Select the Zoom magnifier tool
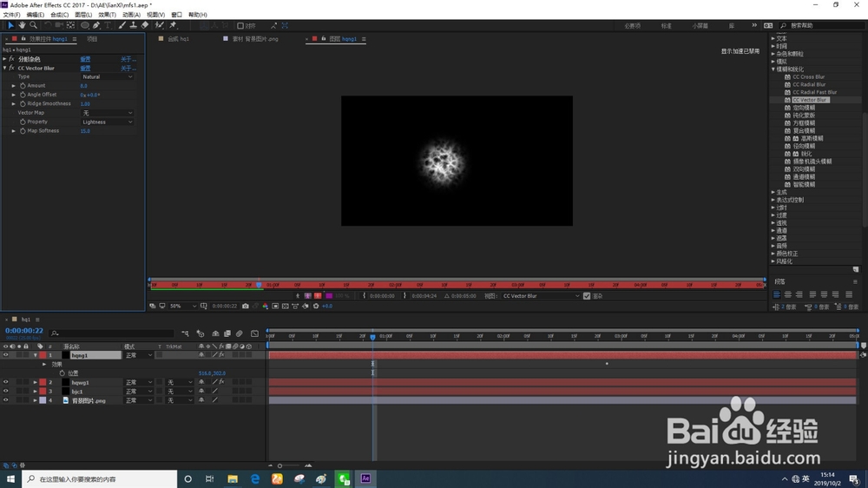 pyautogui.click(x=33, y=25)
